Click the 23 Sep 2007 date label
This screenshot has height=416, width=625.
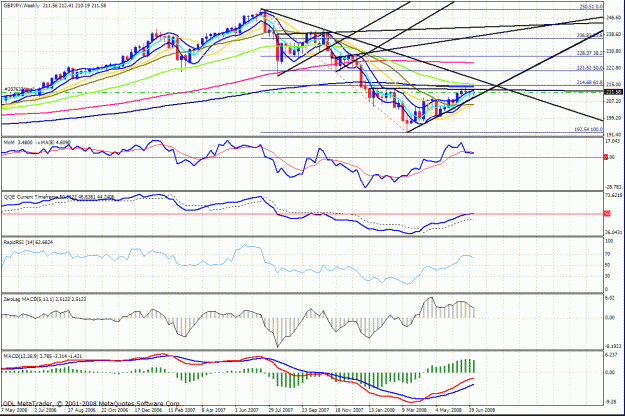(x=315, y=410)
